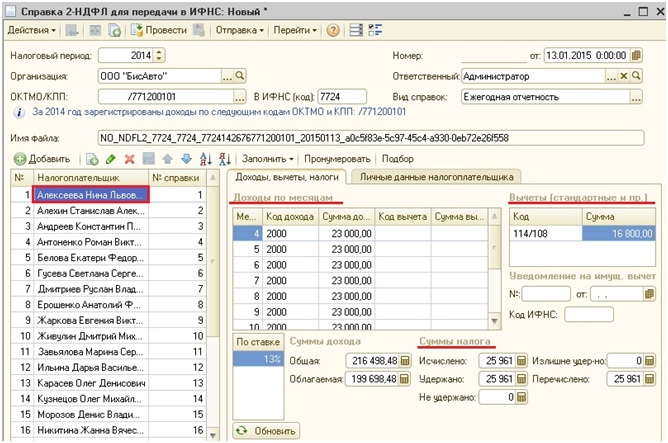Open calculator for Удержано tax field
This screenshot has height=443, width=668.
pos(521,379)
